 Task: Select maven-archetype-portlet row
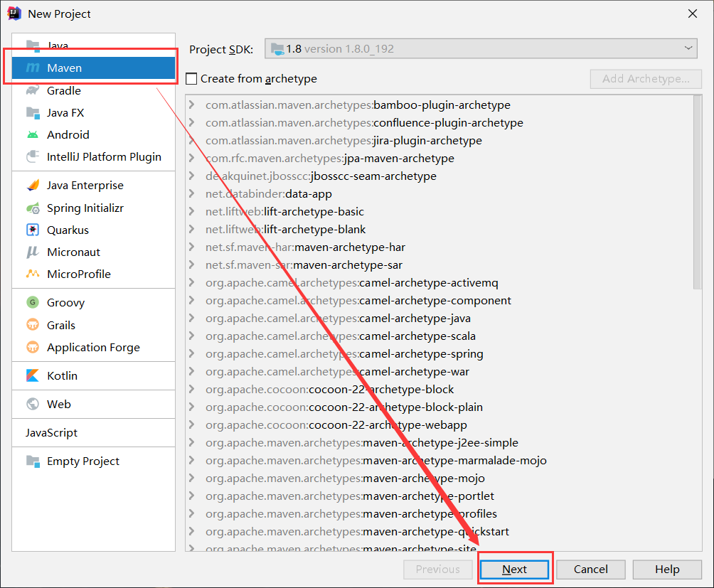pyautogui.click(x=439, y=496)
